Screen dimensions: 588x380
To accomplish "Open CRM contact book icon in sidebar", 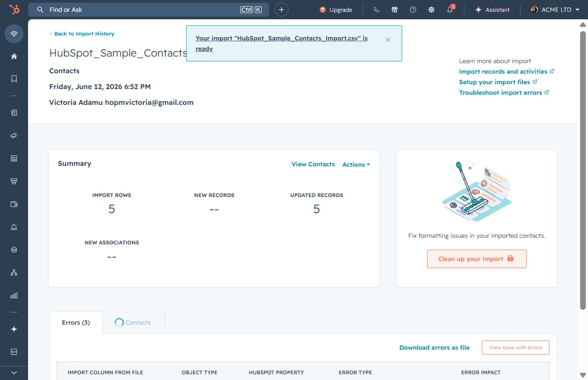I will point(14,113).
